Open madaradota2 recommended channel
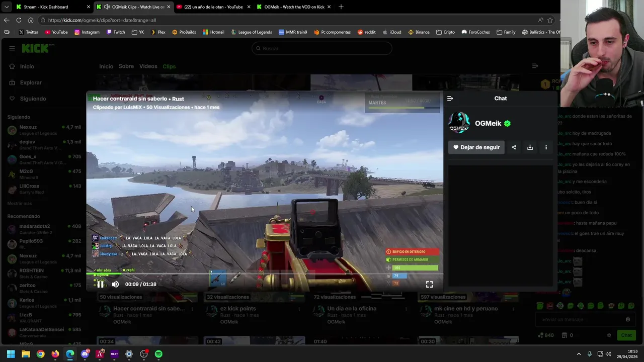 coord(44,229)
